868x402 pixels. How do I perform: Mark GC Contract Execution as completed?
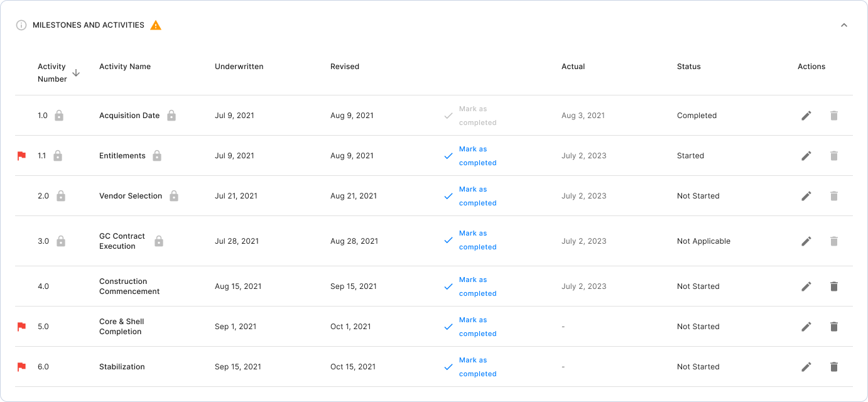470,240
